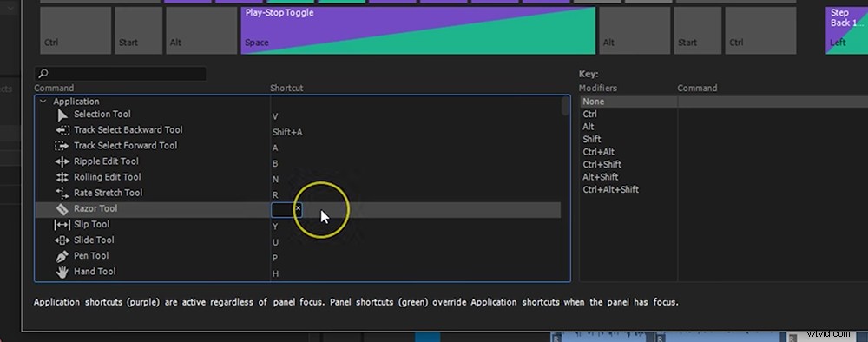Viewport: 868px width, 342px height.
Task: Click the Selection Tool command name
Action: pyautogui.click(x=102, y=115)
